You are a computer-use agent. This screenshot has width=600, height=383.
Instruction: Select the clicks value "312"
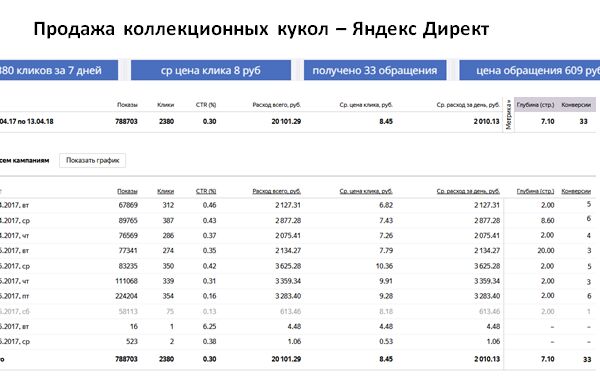tap(168, 205)
